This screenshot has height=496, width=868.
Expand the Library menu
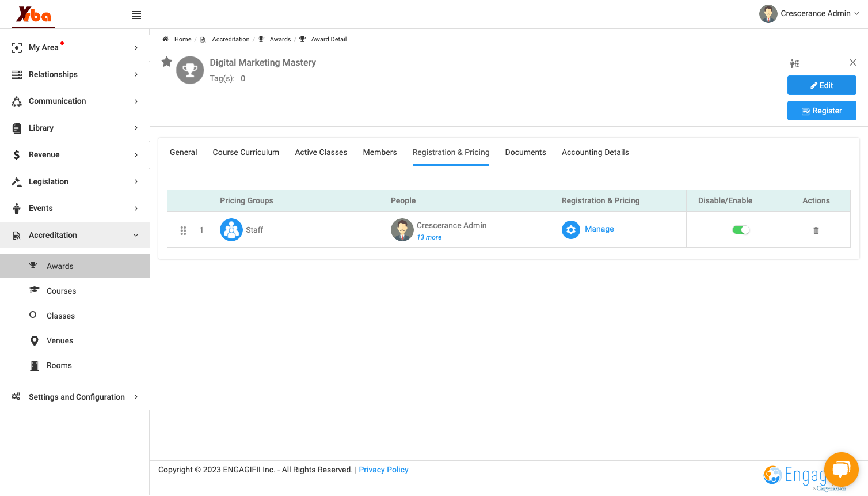point(75,128)
